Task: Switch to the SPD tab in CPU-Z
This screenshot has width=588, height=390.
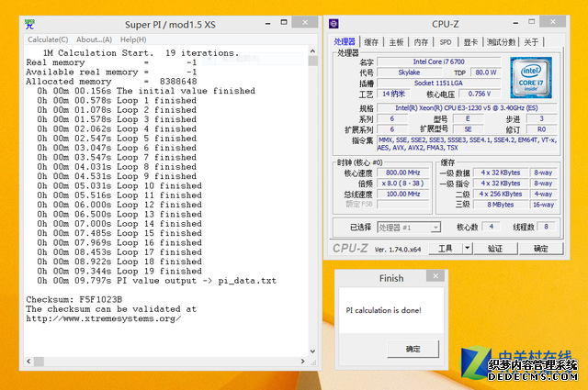Action: (x=446, y=42)
